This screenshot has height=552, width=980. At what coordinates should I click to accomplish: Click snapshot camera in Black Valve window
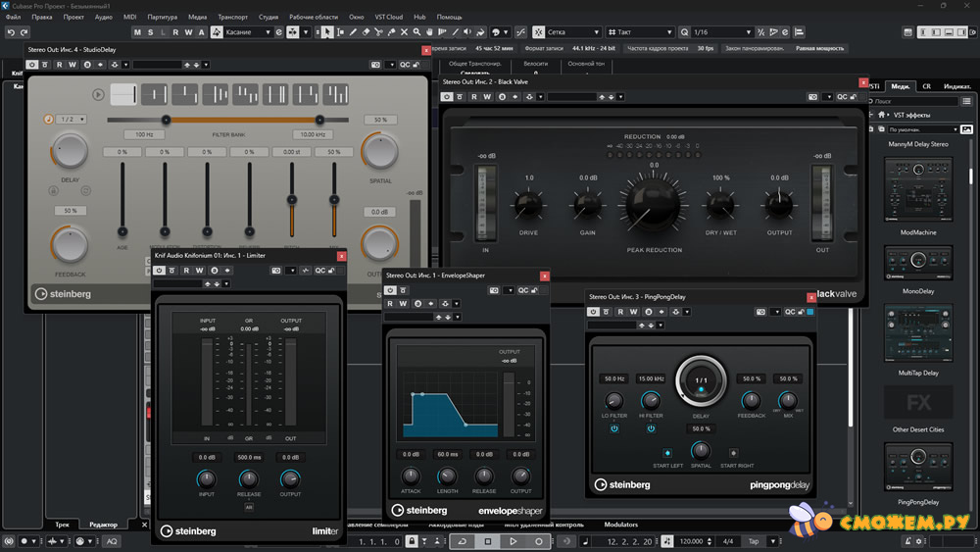click(x=812, y=97)
